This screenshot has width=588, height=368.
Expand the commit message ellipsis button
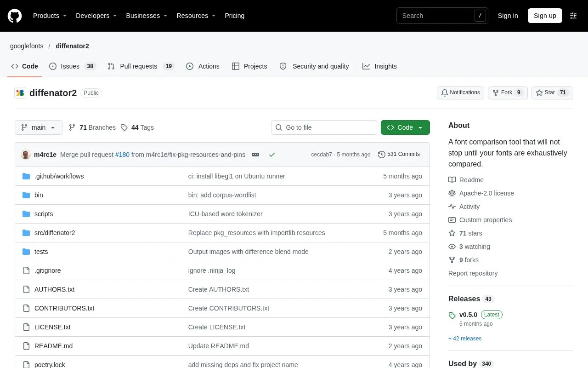255,155
